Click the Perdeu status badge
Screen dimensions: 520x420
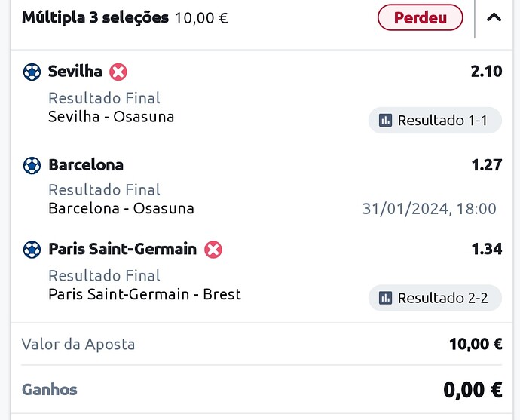point(421,17)
